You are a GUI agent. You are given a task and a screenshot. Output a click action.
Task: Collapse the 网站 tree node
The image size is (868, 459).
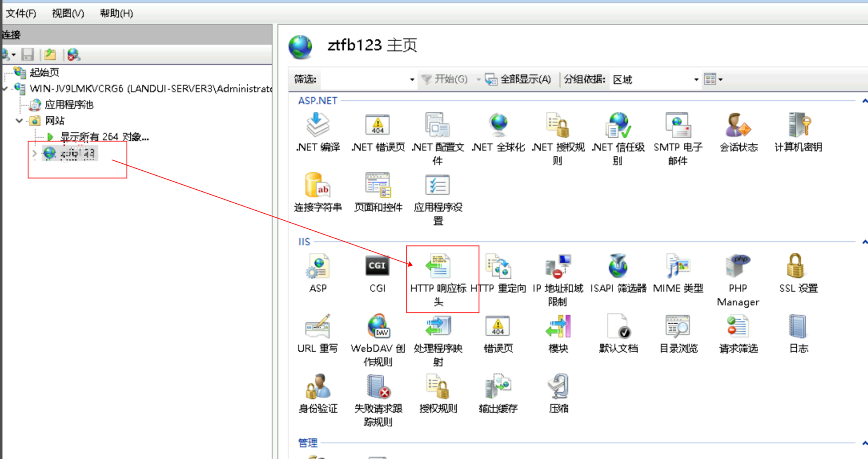click(x=19, y=121)
